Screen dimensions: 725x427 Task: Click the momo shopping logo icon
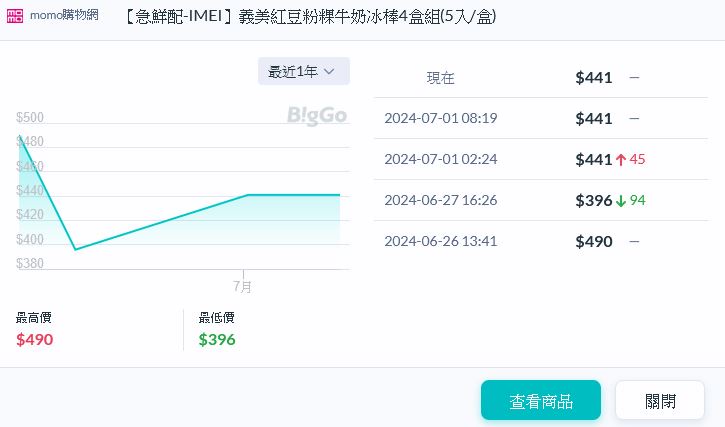[x=19, y=16]
